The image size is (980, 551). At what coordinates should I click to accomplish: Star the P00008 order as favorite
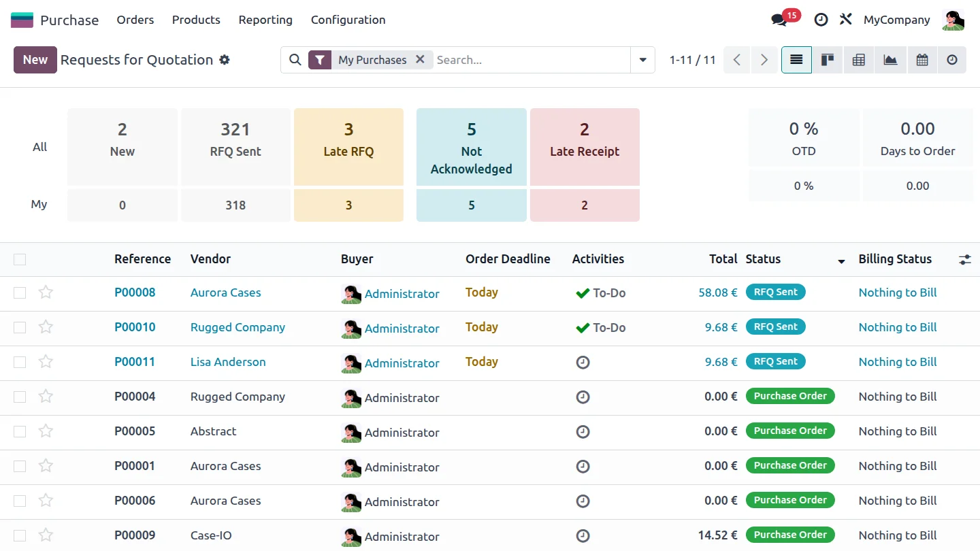46,293
